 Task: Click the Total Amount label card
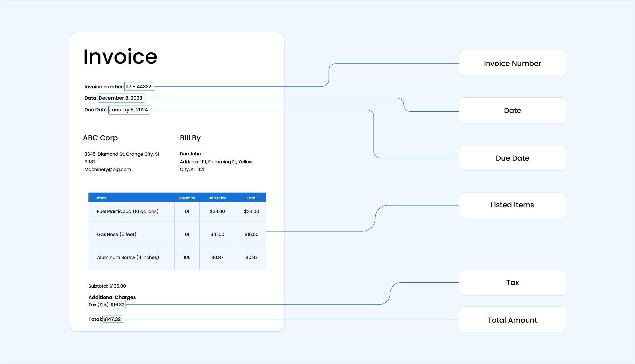(x=512, y=320)
